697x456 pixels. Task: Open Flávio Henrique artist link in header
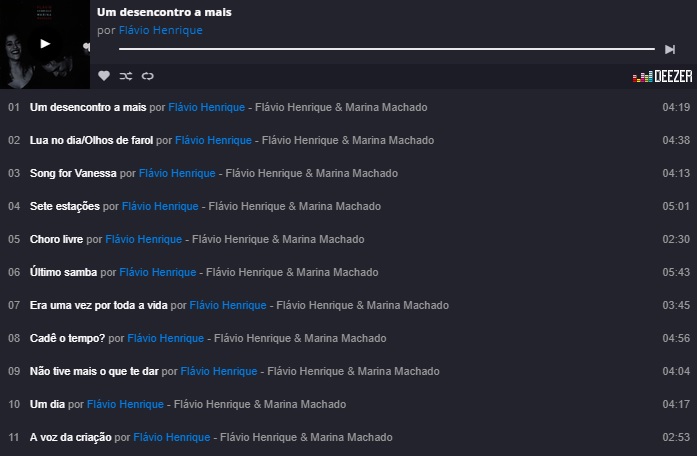pos(160,31)
